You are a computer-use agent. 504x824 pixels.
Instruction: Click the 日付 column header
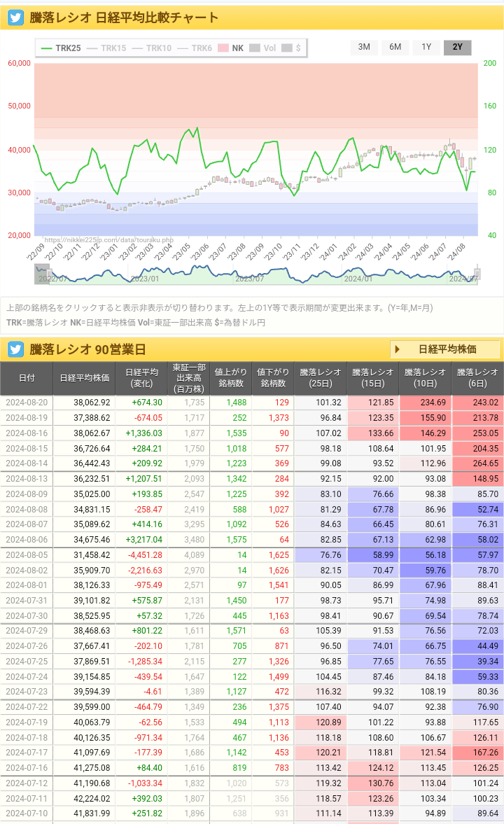[27, 378]
